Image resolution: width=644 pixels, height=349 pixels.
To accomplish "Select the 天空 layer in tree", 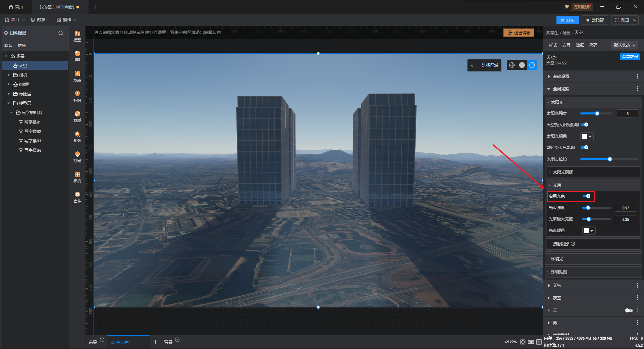I will [35, 66].
